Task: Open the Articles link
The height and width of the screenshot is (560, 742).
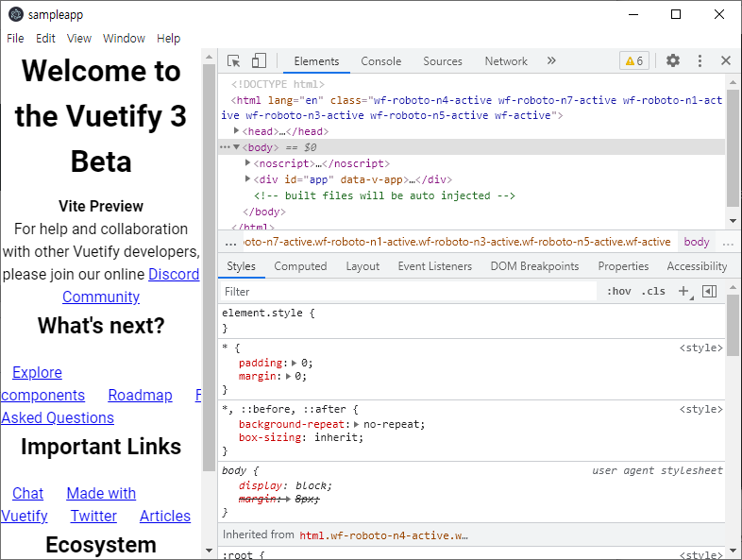Action: point(165,516)
